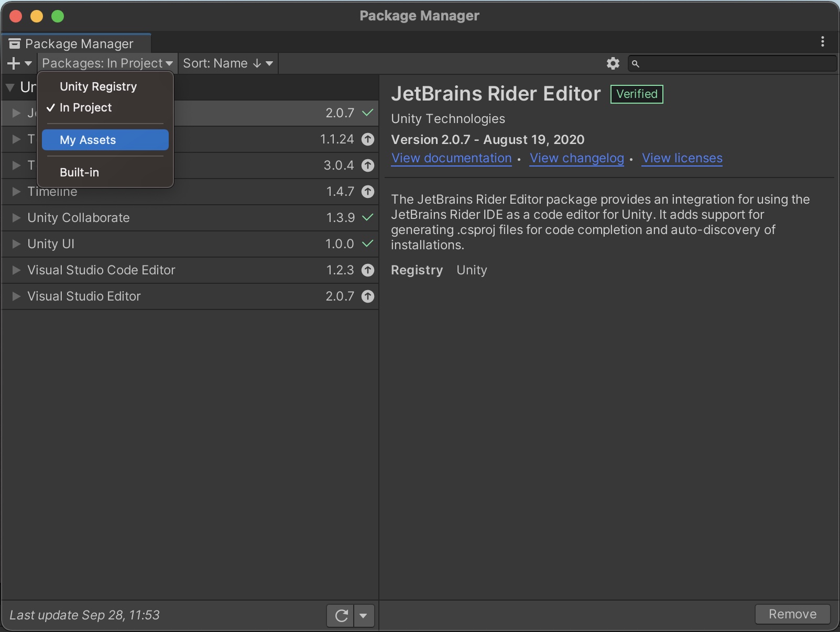Click the add package plus icon
Screen dimensions: 840x632
[14, 63]
